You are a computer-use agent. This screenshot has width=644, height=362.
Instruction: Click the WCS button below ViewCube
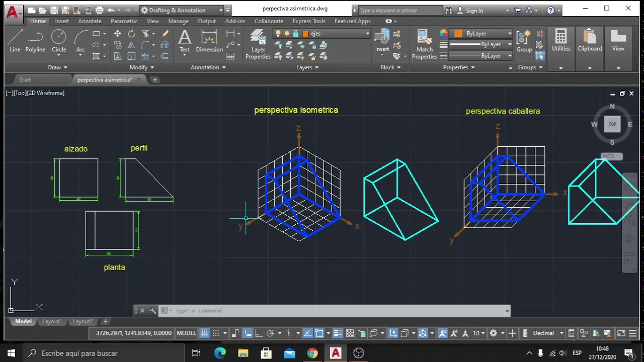click(x=611, y=156)
